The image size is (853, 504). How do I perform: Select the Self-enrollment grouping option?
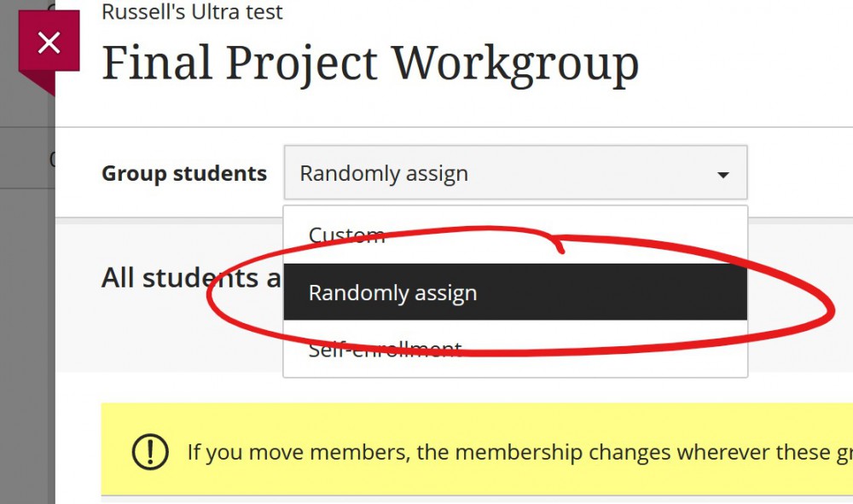pos(384,348)
